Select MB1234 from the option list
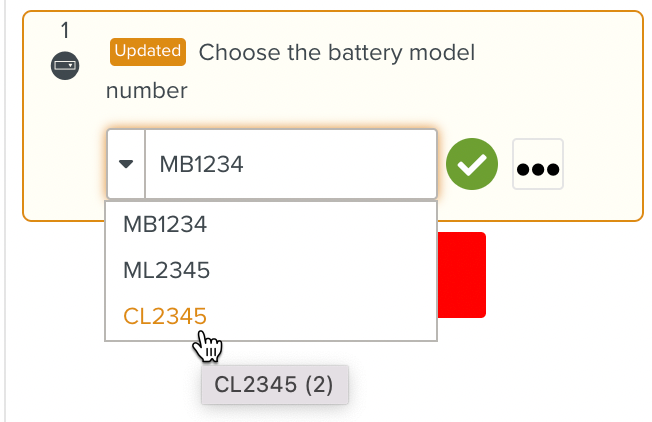The height and width of the screenshot is (422, 652). click(165, 224)
